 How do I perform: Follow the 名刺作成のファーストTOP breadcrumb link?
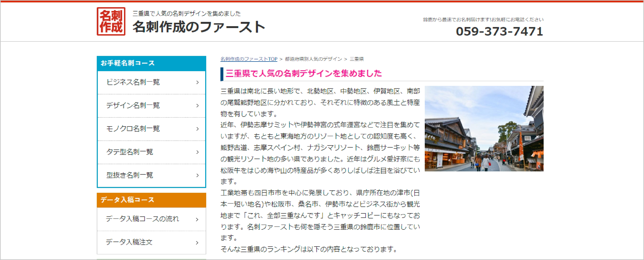pyautogui.click(x=249, y=59)
